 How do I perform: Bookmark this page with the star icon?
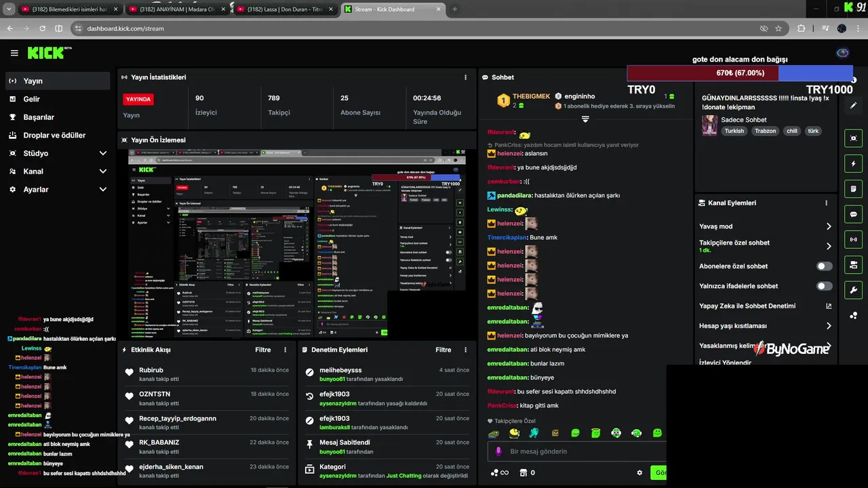778,28
